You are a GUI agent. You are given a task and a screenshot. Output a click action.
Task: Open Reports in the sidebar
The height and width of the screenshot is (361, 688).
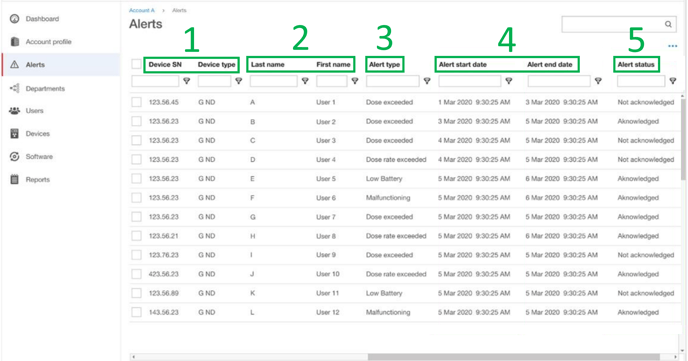pyautogui.click(x=37, y=179)
